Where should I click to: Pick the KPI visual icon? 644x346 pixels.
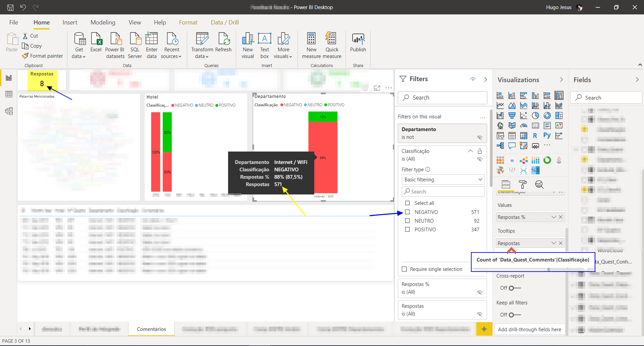559,126
